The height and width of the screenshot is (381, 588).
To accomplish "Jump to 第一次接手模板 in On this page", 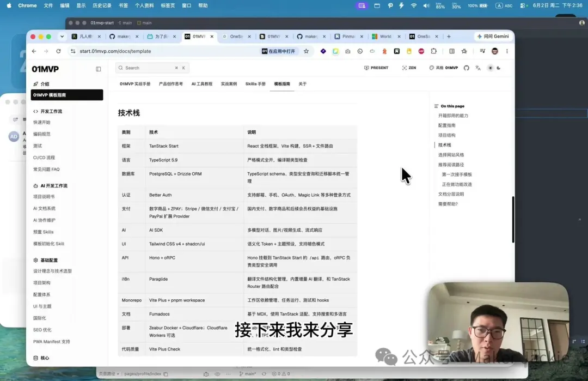I will (x=457, y=174).
